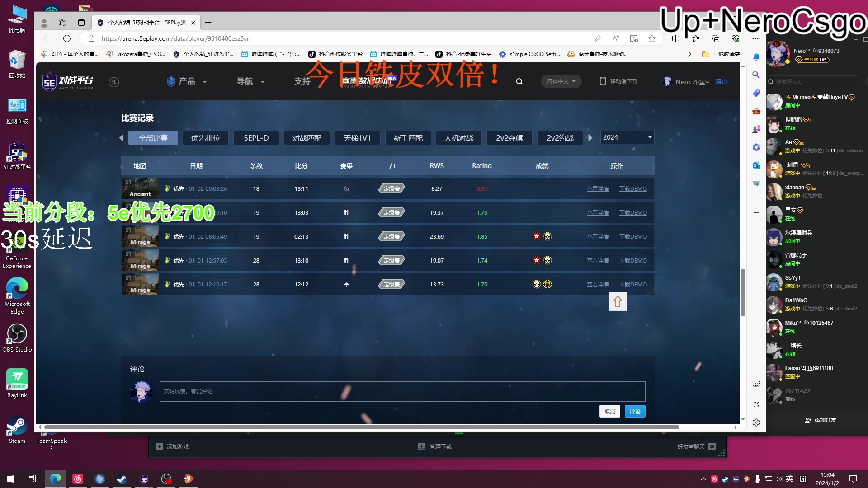Expand the 导航 navigation dropdown

click(x=250, y=81)
